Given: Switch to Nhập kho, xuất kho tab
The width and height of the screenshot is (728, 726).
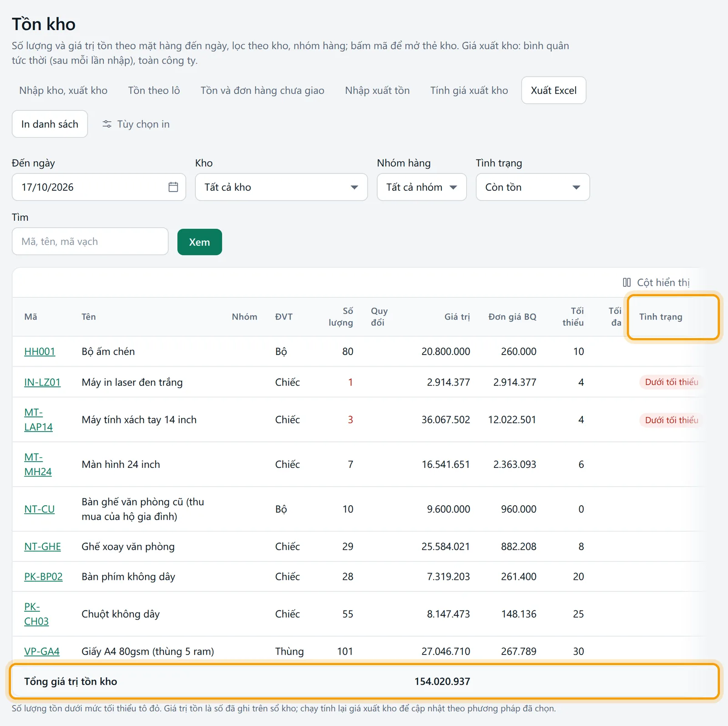Looking at the screenshot, I should click(x=63, y=91).
